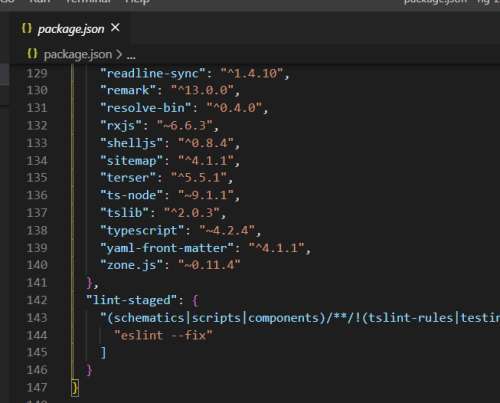Click the version value "~9.1.1"
Screen dimensions: 500x403
click(206, 195)
